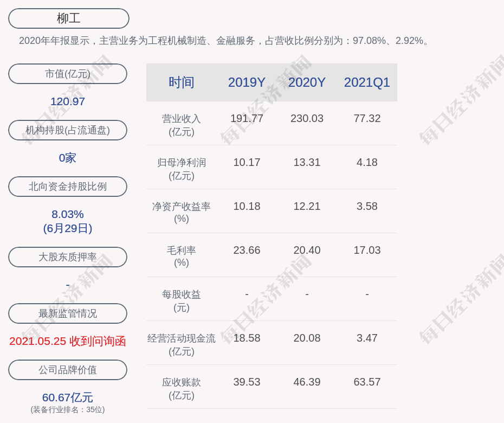Click cash flow 20.08

[307, 338]
